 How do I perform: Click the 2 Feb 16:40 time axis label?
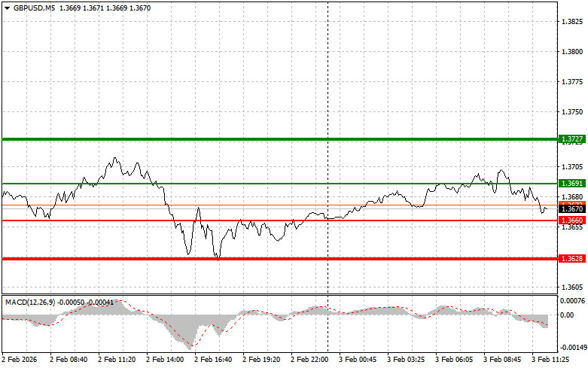(x=213, y=360)
